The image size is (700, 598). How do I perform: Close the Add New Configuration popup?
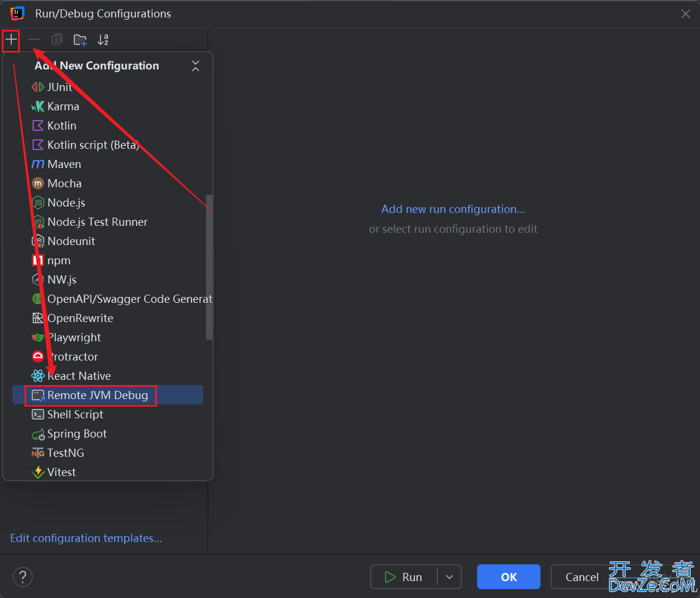(x=196, y=66)
